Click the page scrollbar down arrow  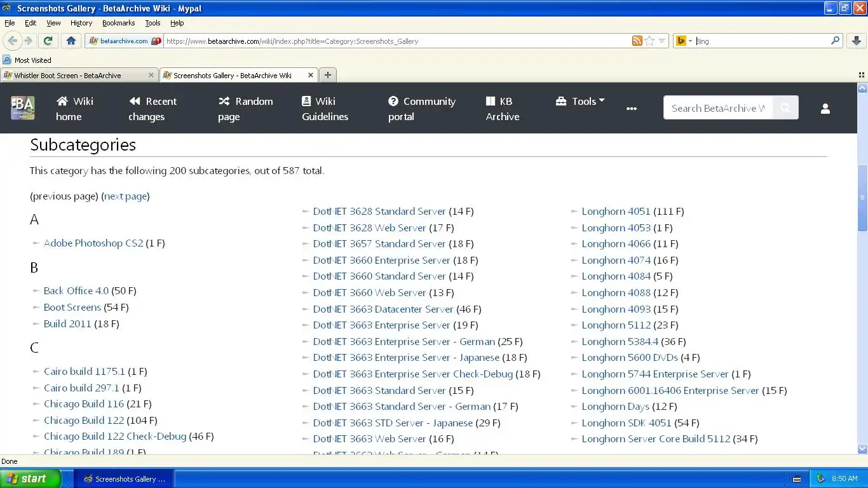(862, 449)
